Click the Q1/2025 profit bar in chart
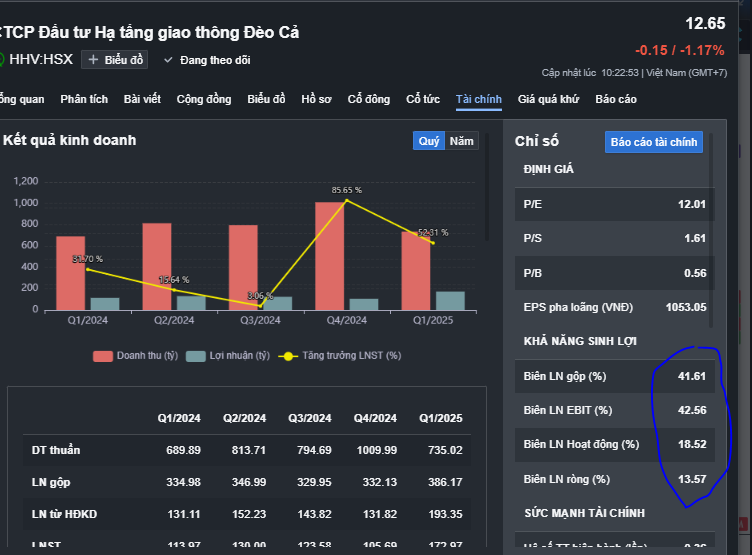This screenshot has width=752, height=555. click(450, 300)
